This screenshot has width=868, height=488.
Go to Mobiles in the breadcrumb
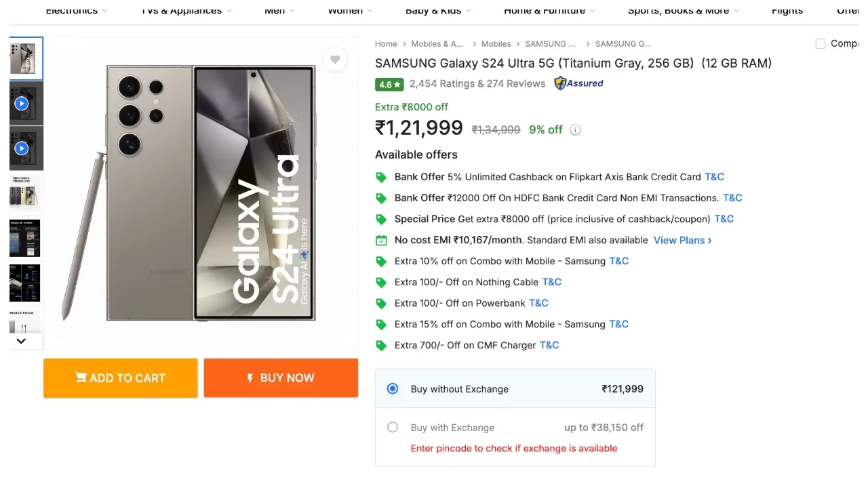(x=496, y=43)
